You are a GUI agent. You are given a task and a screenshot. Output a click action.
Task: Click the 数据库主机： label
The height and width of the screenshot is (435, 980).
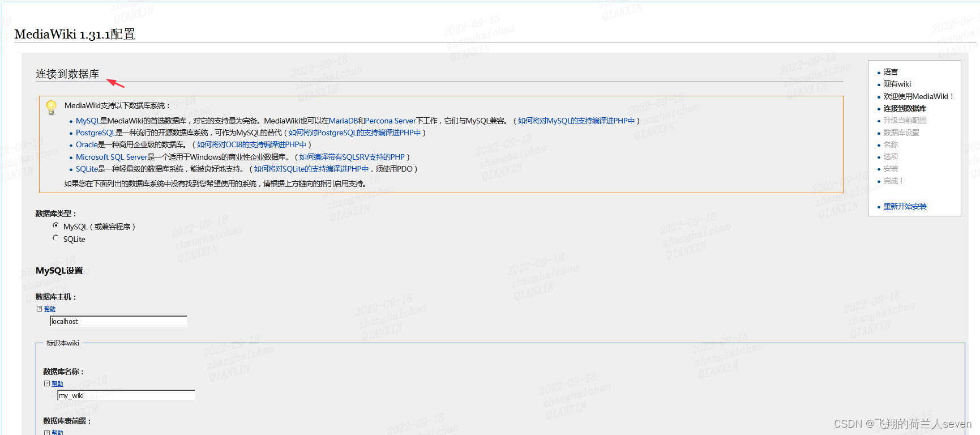tap(55, 297)
